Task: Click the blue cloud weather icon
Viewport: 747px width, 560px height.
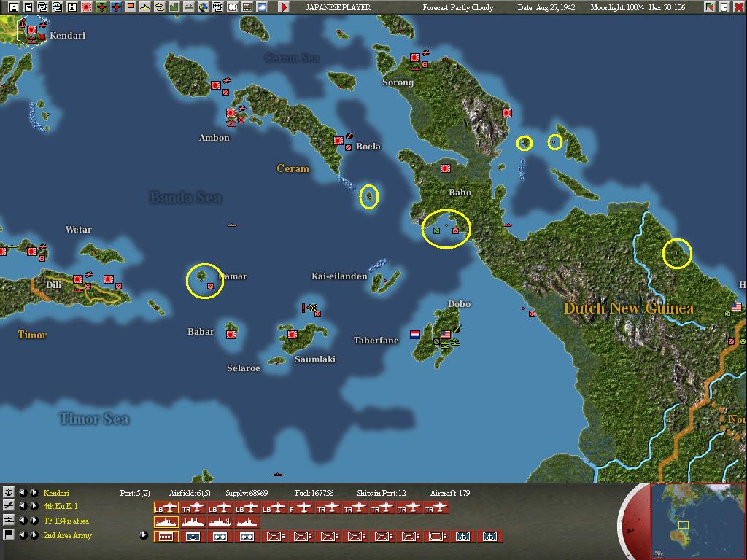Action: click(x=262, y=7)
